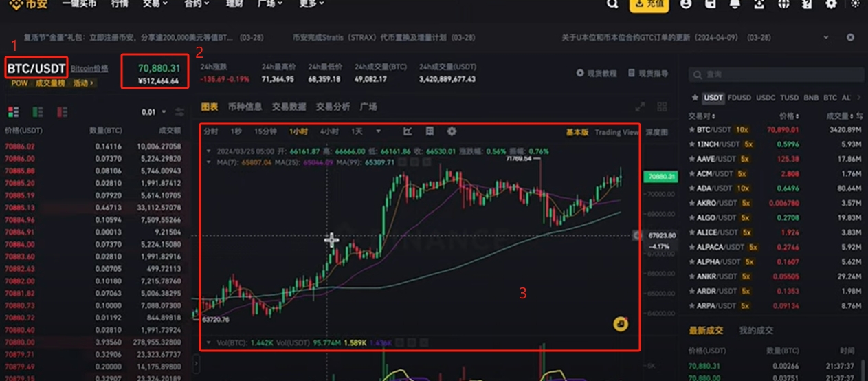868x381 pixels.
Task: Show buy orders only in order book
Action: click(38, 111)
